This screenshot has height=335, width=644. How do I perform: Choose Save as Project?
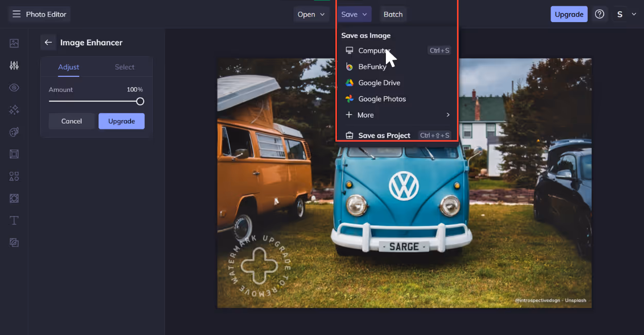tap(397, 136)
